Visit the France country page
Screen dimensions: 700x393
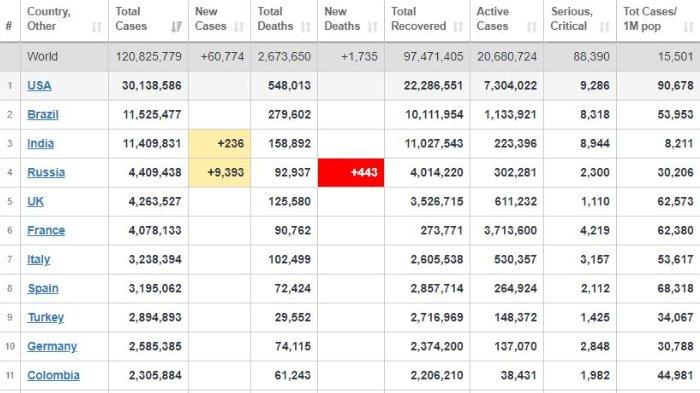click(46, 231)
